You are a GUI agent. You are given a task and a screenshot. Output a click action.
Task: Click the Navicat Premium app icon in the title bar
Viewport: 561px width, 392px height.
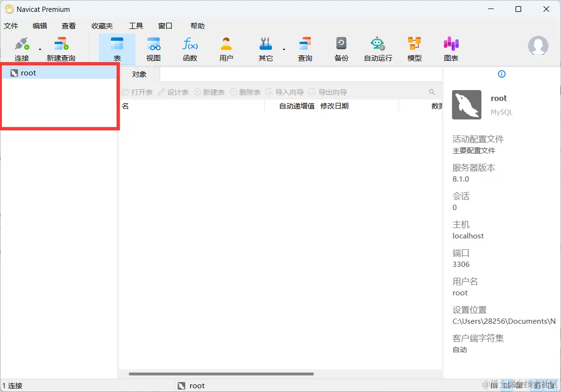9,9
